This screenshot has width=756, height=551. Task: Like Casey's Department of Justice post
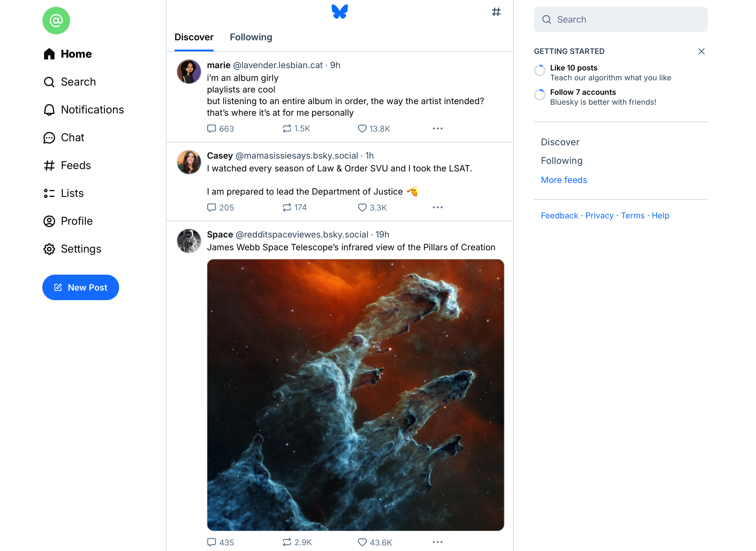pos(362,207)
